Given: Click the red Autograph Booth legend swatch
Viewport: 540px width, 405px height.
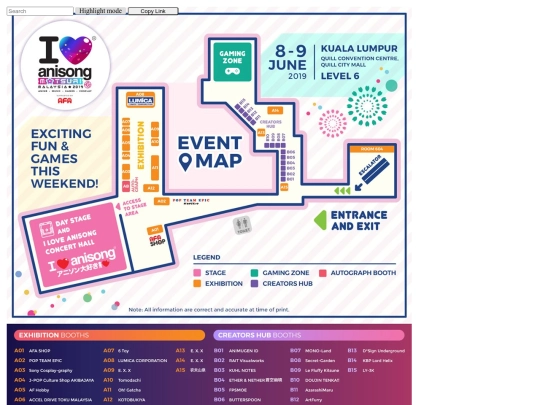Looking at the screenshot, I should click(322, 273).
